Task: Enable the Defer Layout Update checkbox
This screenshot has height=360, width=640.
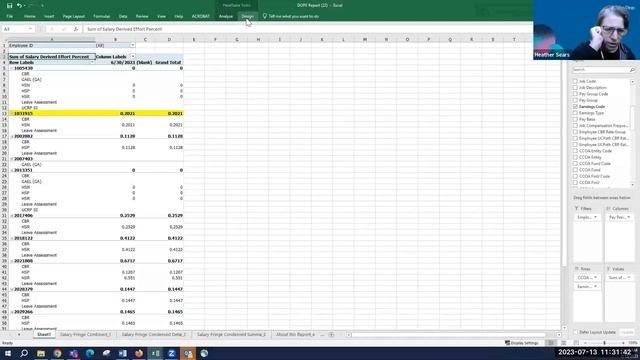Action: point(576,332)
